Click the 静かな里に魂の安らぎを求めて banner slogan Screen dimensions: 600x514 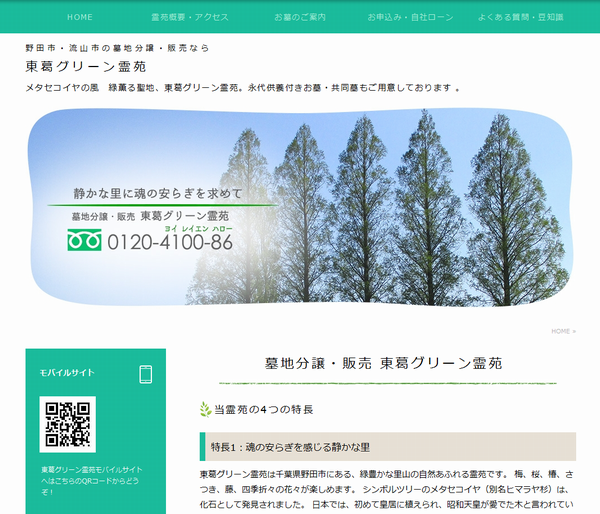(158, 193)
